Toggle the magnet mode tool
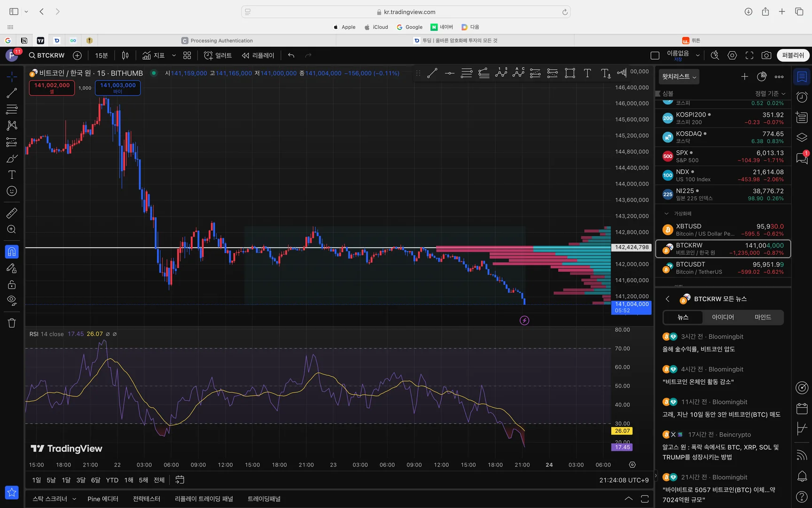 tap(12, 252)
